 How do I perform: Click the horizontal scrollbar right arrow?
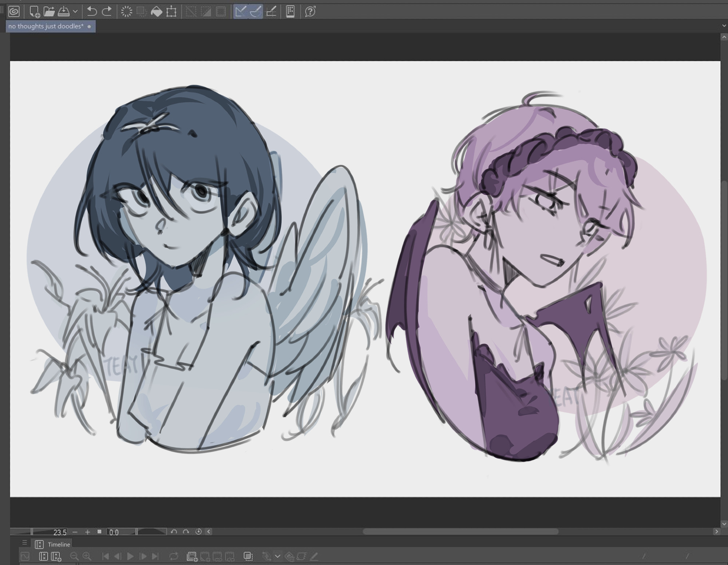pyautogui.click(x=716, y=532)
